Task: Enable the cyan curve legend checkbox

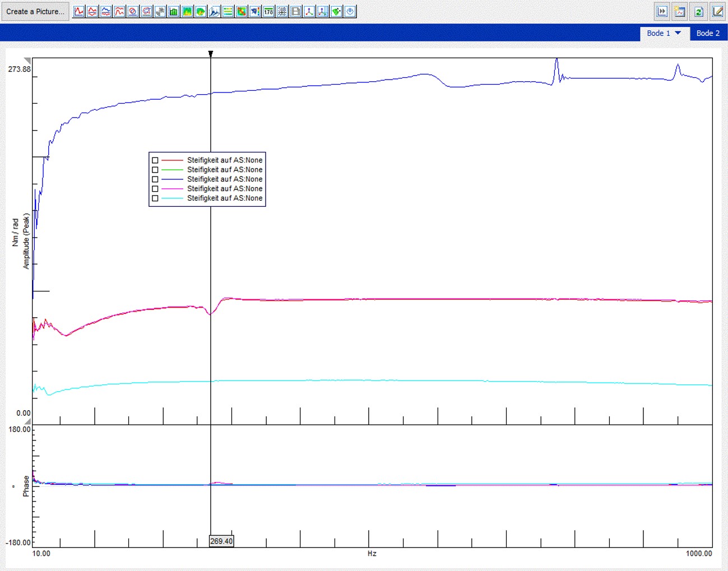Action: tap(155, 198)
